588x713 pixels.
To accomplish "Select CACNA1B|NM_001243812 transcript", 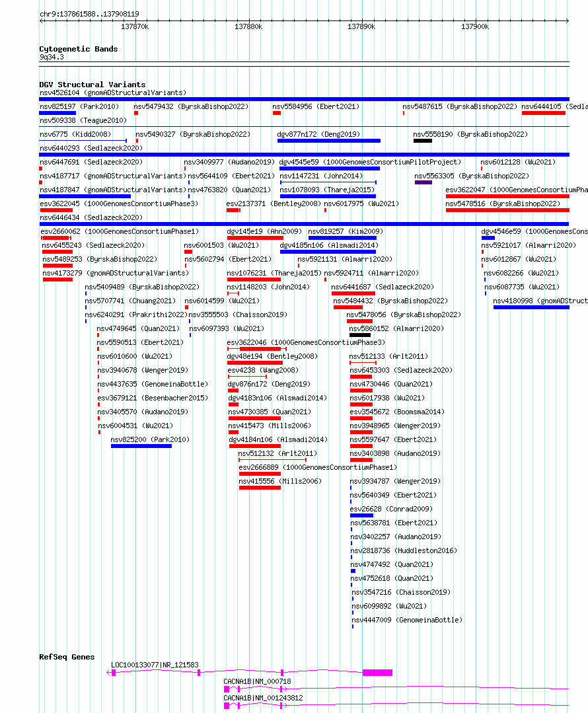I will (263, 698).
